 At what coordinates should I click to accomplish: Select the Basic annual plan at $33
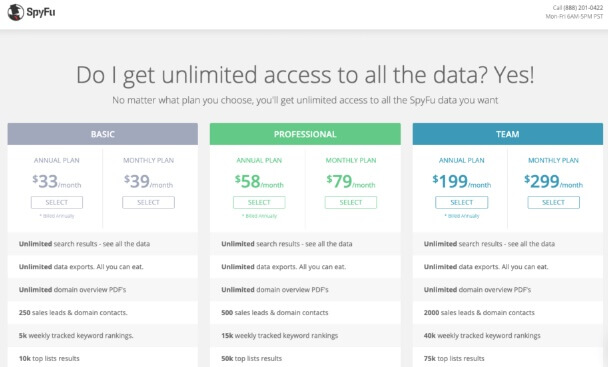click(57, 203)
